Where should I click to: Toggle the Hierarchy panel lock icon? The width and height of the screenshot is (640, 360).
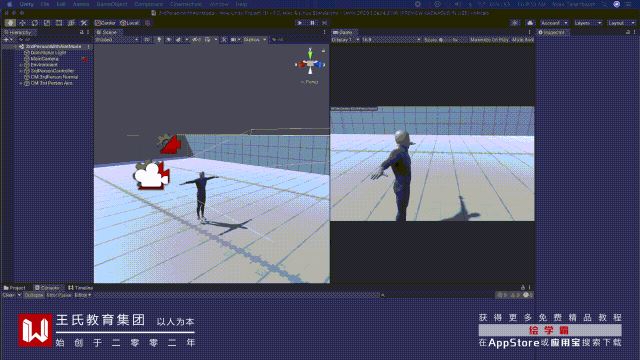coord(82,32)
